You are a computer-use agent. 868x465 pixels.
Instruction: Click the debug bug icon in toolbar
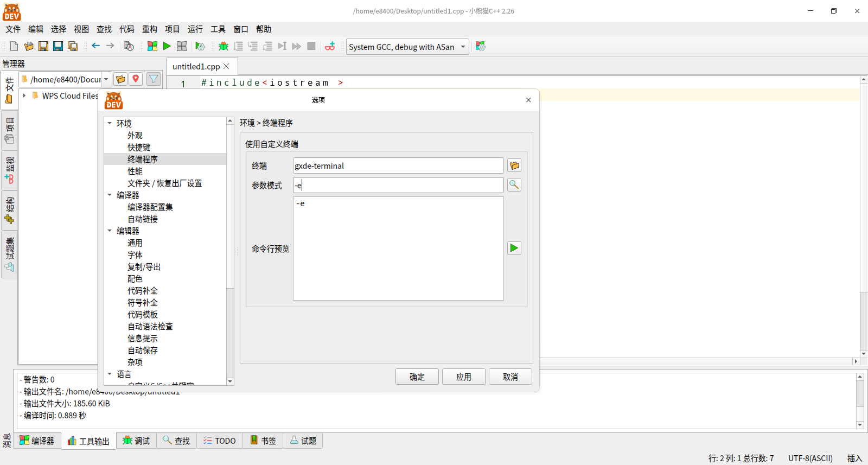tap(224, 47)
